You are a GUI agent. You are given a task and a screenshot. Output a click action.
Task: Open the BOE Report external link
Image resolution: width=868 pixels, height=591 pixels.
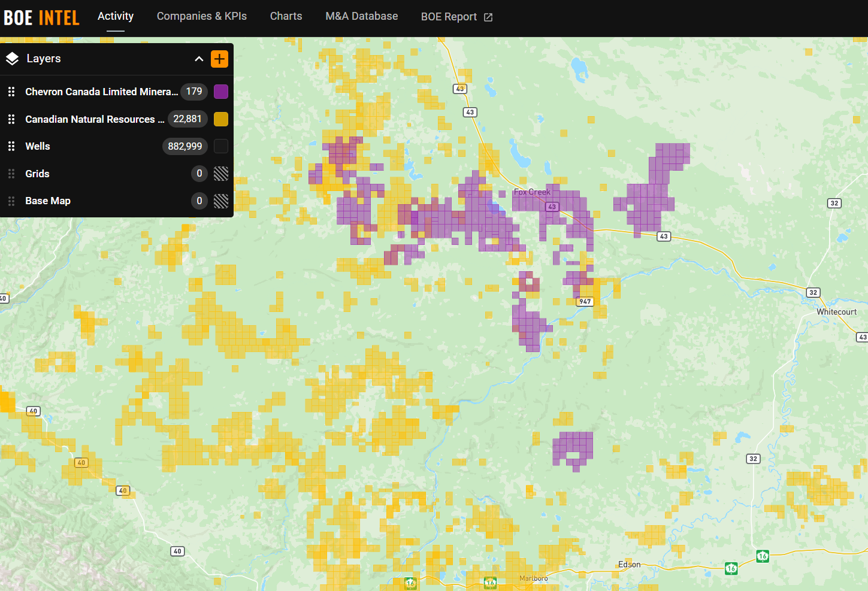[456, 17]
